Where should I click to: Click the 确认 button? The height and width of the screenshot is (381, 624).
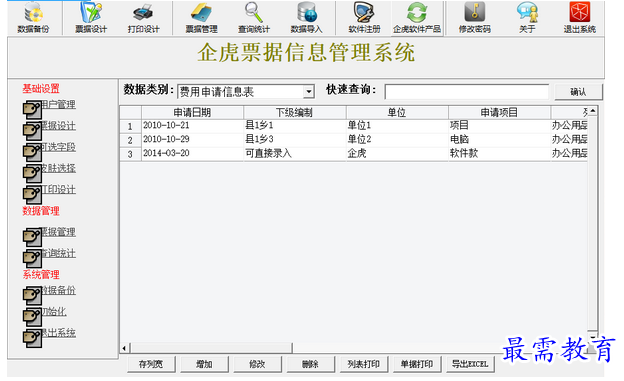[579, 92]
